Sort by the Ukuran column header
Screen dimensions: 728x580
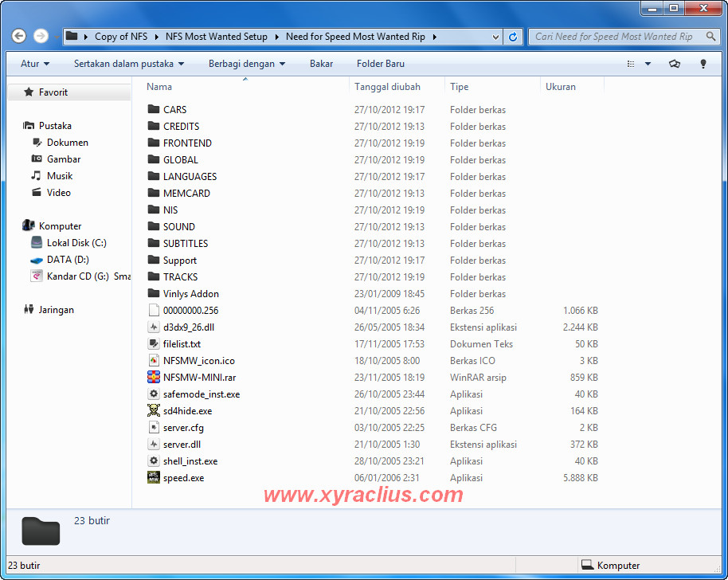561,87
